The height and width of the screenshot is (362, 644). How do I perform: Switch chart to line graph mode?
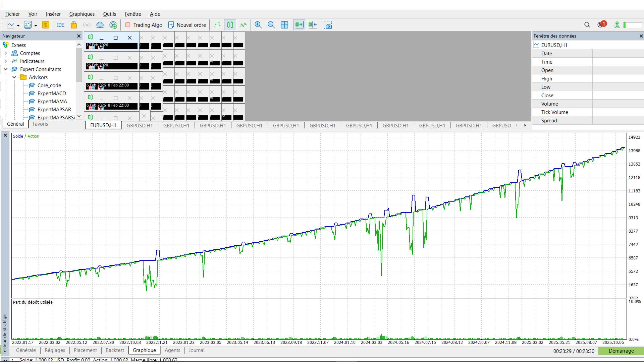(x=243, y=25)
